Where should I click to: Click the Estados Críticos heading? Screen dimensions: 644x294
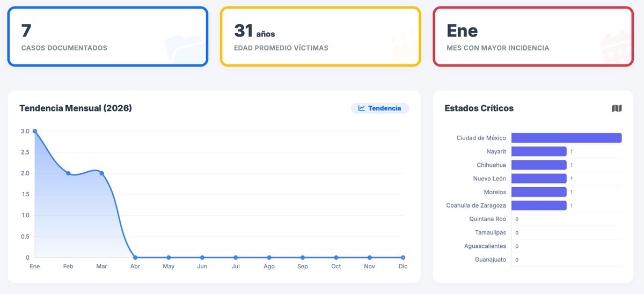click(479, 108)
